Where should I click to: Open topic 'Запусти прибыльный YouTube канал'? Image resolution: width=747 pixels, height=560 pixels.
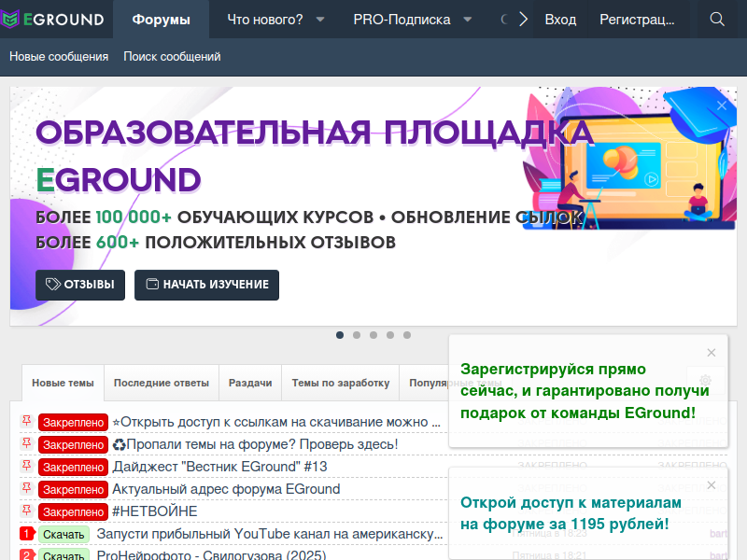click(270, 534)
